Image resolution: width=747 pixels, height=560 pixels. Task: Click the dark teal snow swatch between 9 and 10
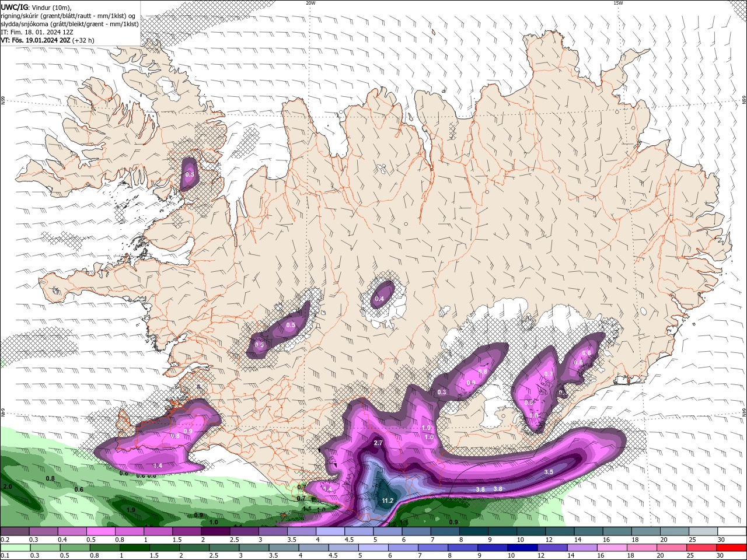pyautogui.click(x=502, y=531)
